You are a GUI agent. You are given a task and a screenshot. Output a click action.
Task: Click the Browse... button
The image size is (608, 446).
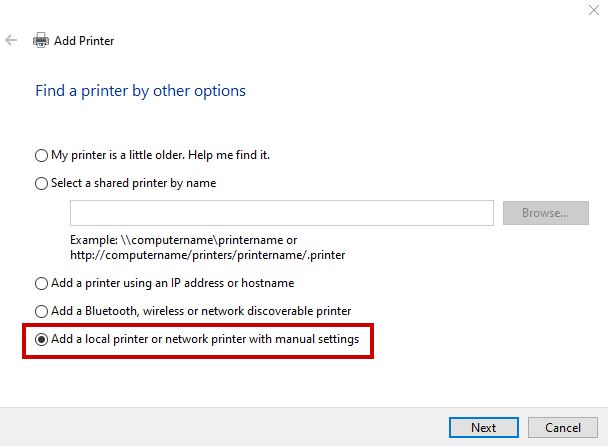(x=545, y=213)
